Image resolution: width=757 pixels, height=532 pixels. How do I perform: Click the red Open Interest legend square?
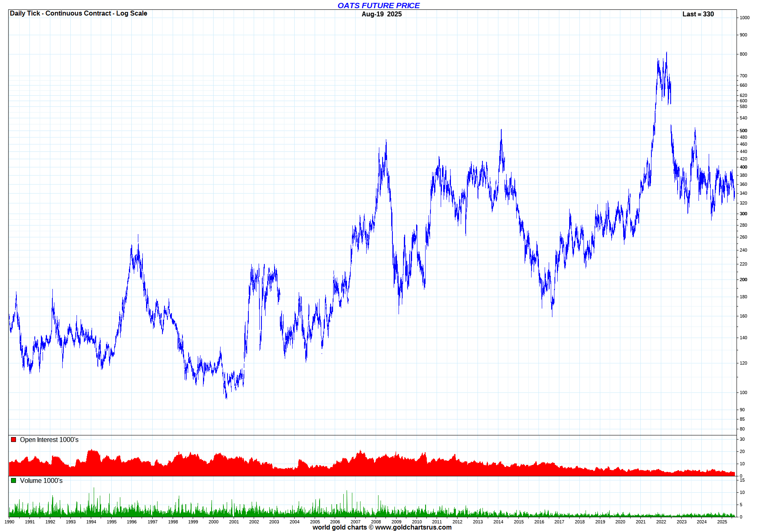pos(14,440)
